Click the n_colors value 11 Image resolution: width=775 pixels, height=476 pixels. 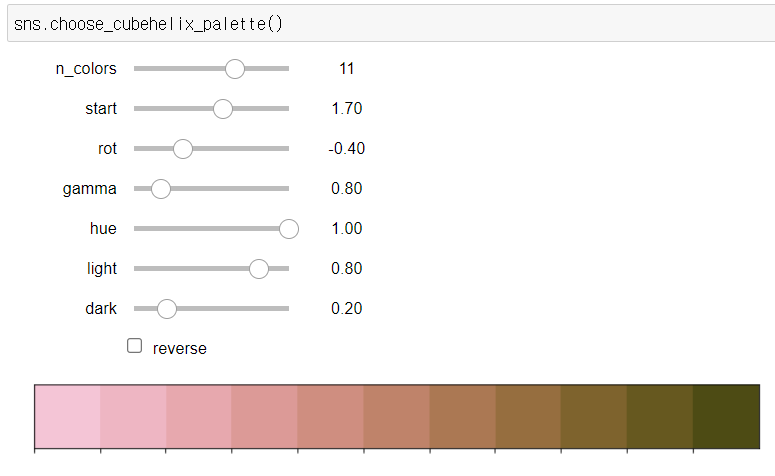346,69
